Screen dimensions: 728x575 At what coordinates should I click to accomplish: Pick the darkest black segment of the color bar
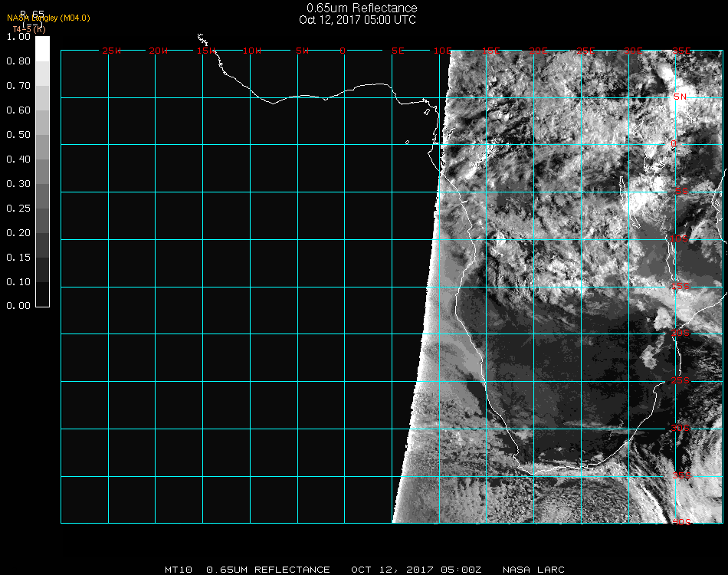point(42,294)
